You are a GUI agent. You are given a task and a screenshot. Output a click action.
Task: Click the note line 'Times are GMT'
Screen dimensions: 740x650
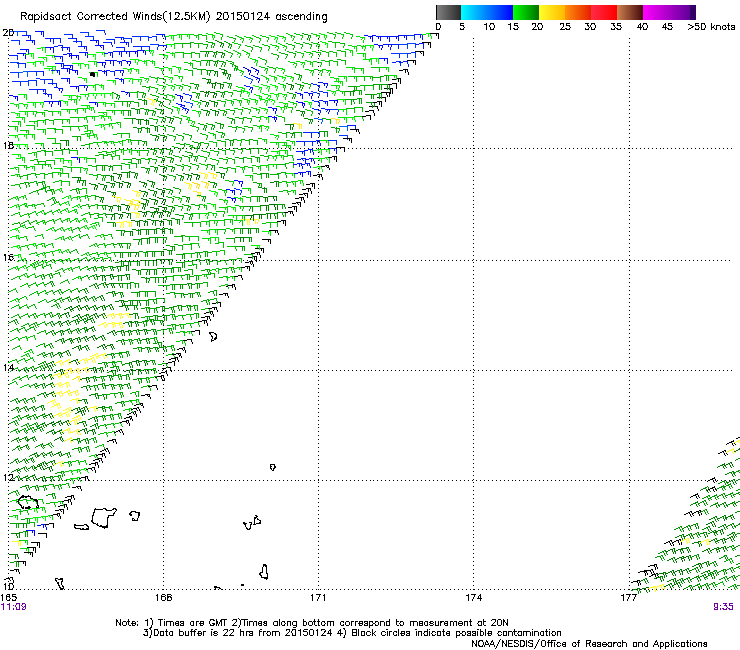(193, 623)
